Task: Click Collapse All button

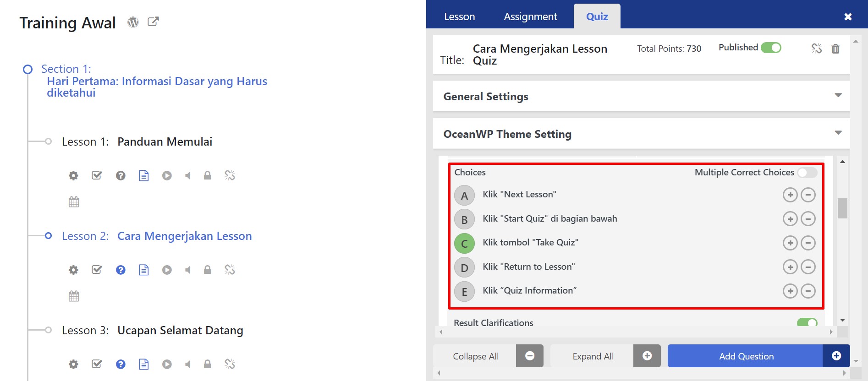Action: point(489,356)
